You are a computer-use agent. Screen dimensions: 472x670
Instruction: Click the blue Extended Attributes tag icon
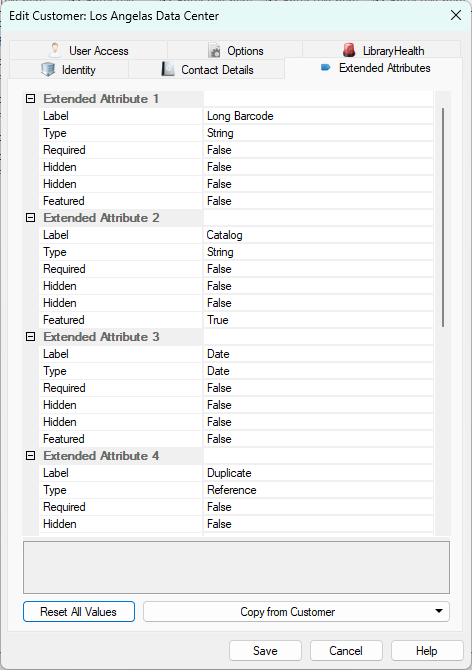tap(325, 68)
